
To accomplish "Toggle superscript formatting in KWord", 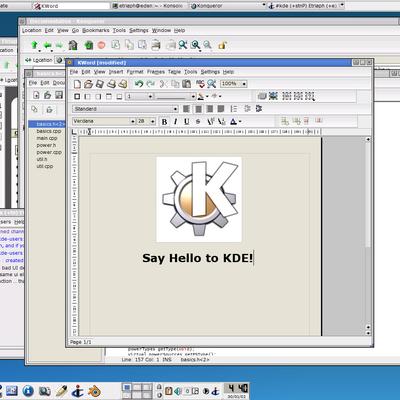I will (x=210, y=122).
